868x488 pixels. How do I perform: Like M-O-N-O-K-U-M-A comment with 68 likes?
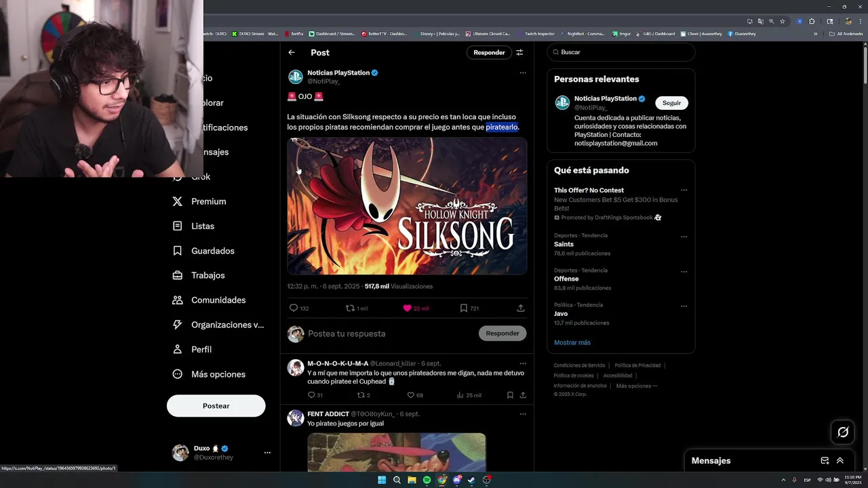415,395
